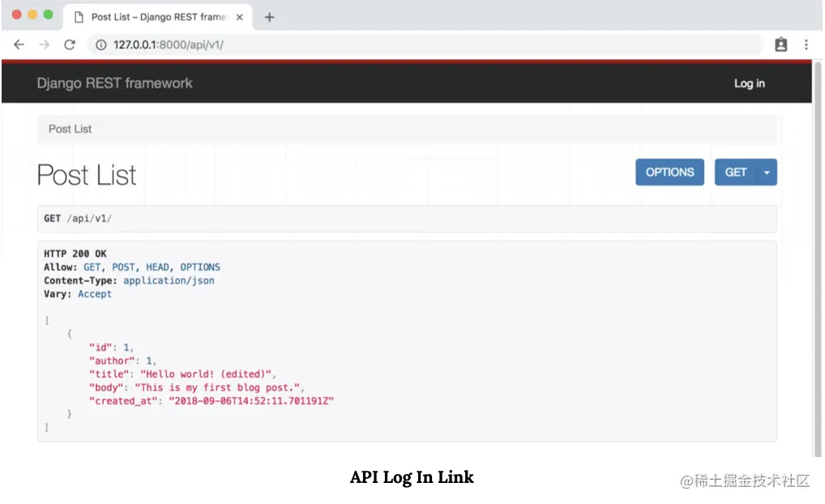Click the "This is my first blog post." value

point(217,388)
